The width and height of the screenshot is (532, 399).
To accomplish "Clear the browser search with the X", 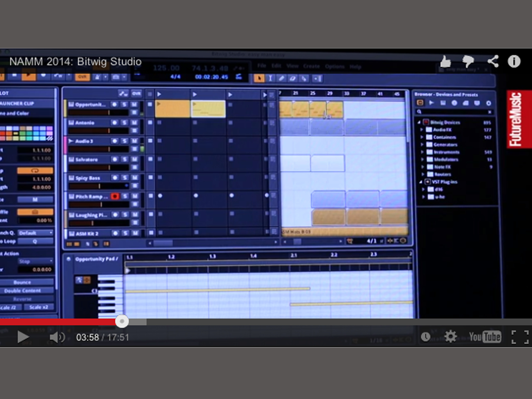I will click(x=490, y=112).
